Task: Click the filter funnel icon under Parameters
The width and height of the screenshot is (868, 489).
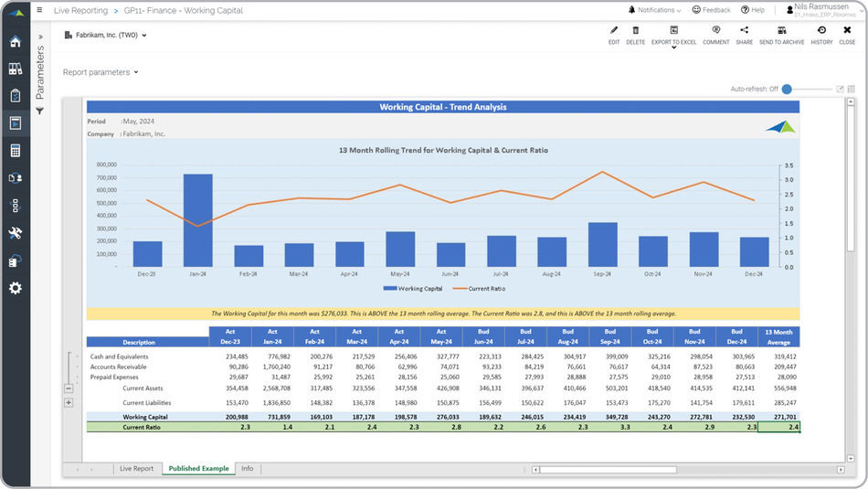Action: click(39, 111)
